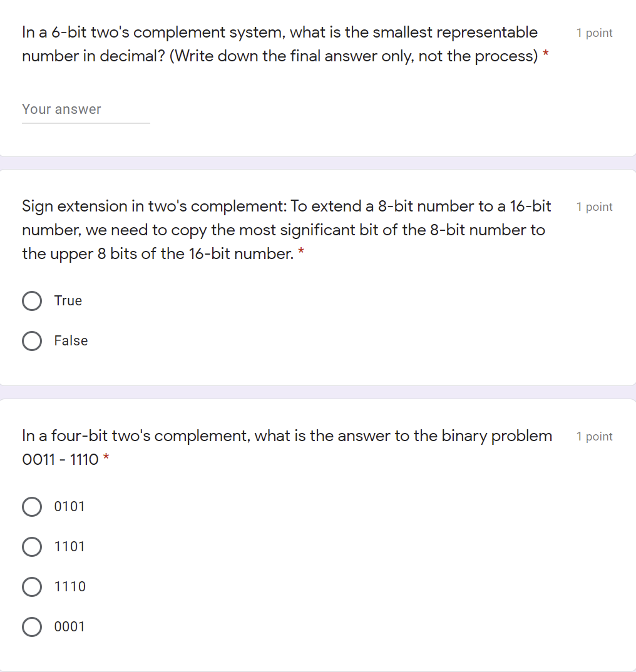636x672 pixels.
Task: Choose answer option 1101
Action: coord(32,547)
